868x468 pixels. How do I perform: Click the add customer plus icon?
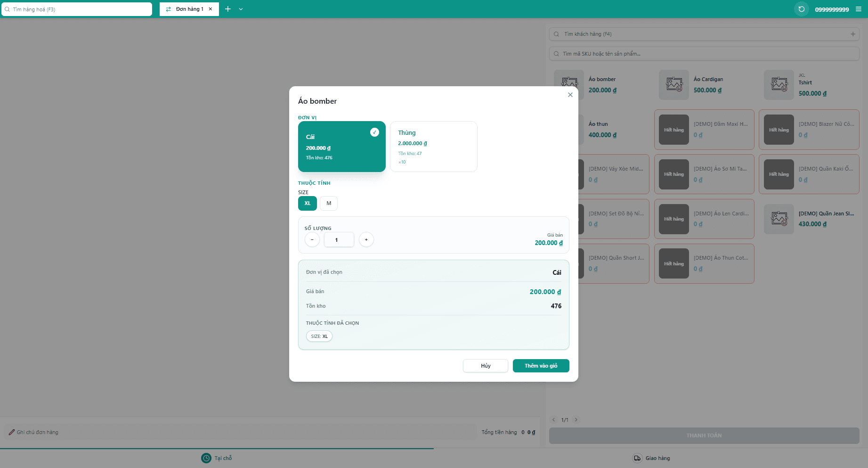(852, 34)
